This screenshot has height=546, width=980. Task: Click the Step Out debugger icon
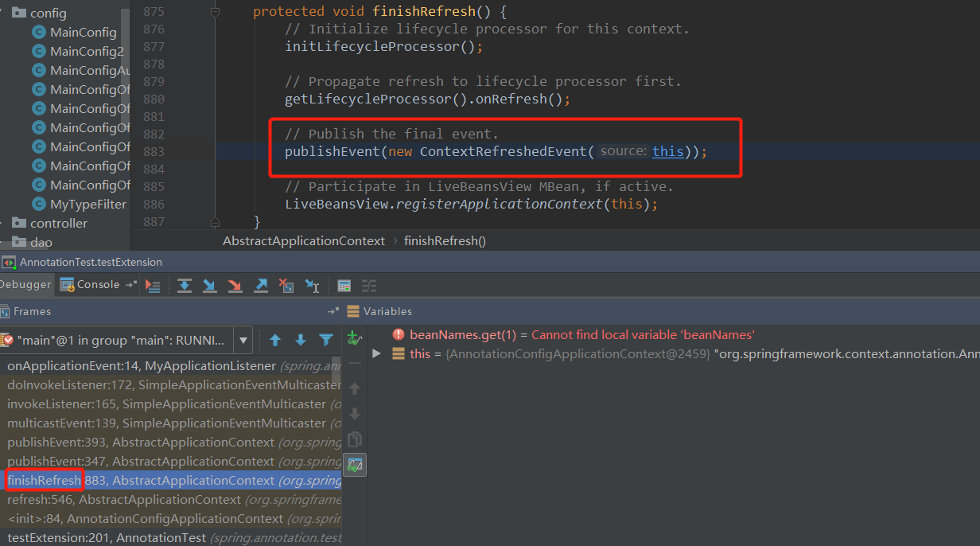pos(261,285)
